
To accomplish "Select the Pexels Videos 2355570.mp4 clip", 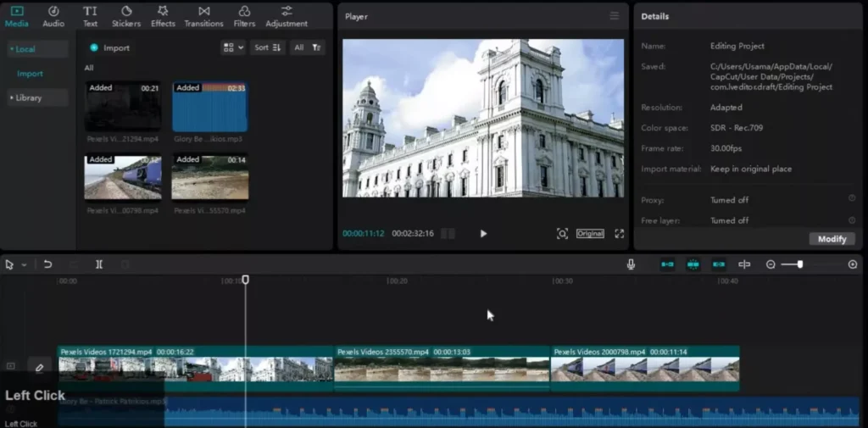I will click(x=442, y=369).
